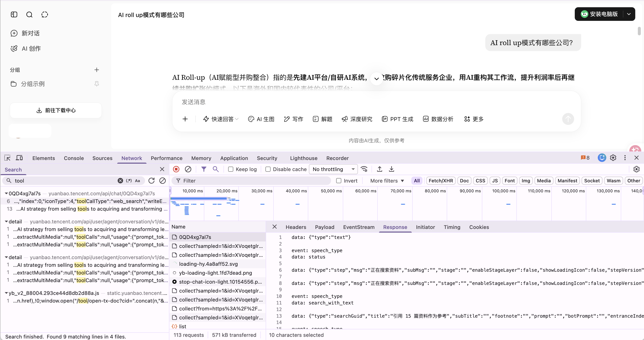The width and height of the screenshot is (644, 340).
Task: Export HAR file with download arrow icon
Action: 392,169
